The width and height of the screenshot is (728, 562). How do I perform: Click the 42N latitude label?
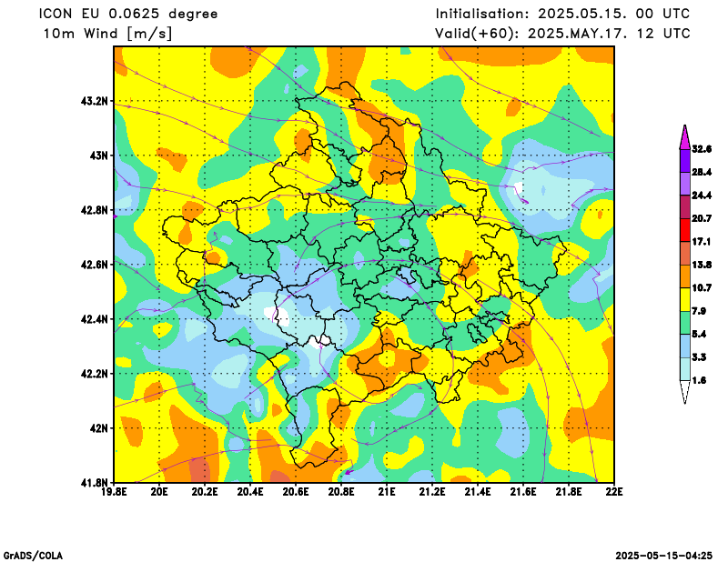[x=99, y=428]
